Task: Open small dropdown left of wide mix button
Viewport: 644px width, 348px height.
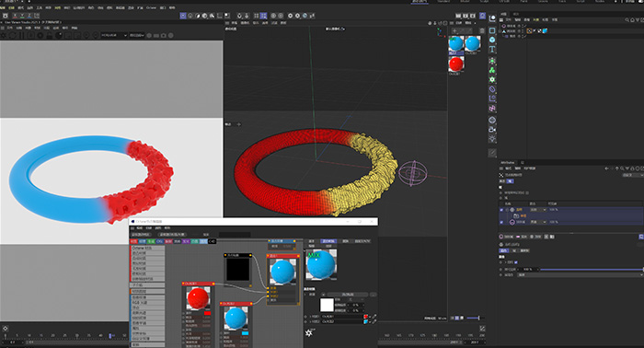Action: 323,295
